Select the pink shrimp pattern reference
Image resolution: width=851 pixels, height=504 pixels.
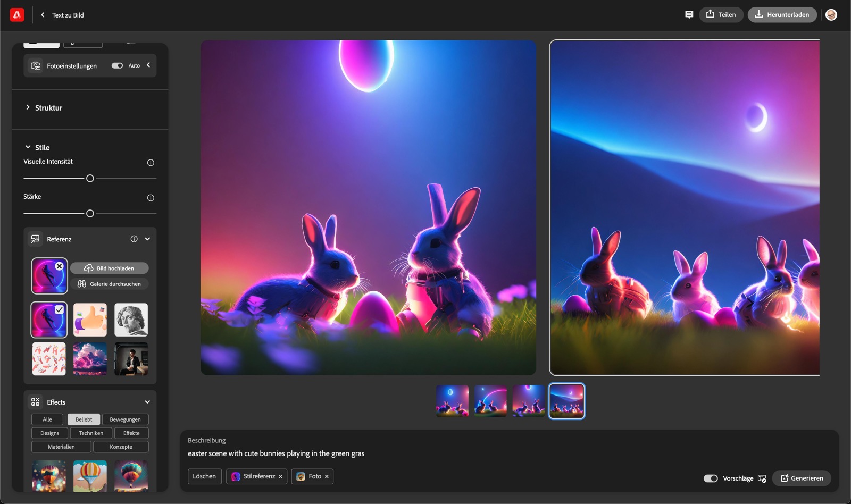coord(49,359)
